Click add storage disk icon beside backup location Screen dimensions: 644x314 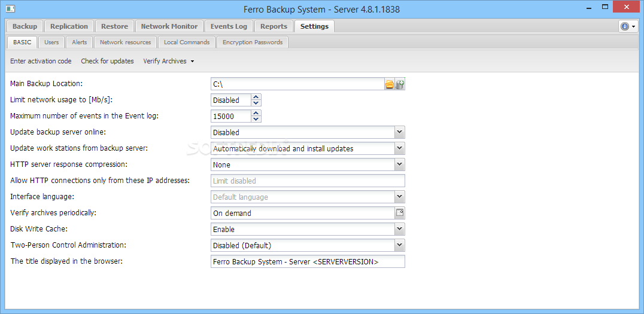click(x=400, y=84)
